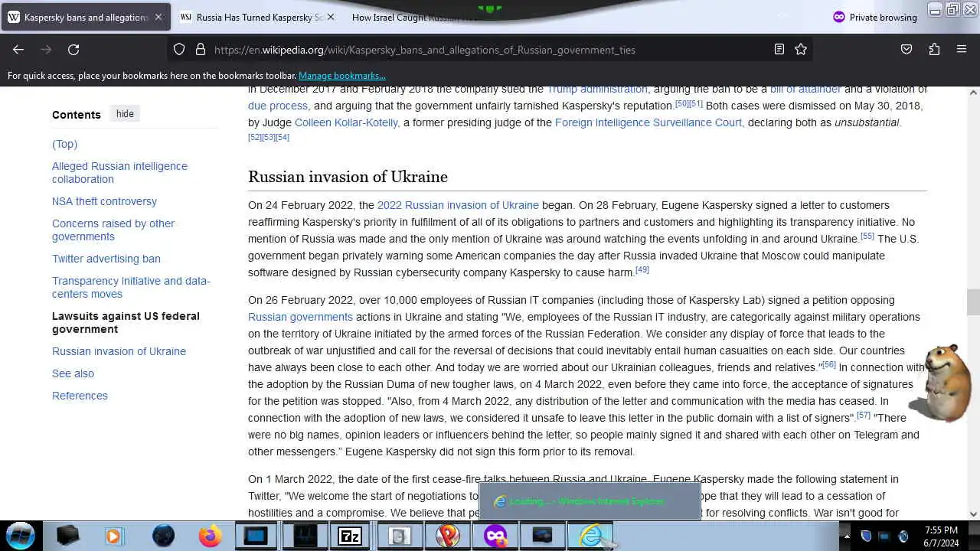Go to Alleged Russian intelligence collaboration section
This screenshot has width=980, height=551.
coord(119,172)
